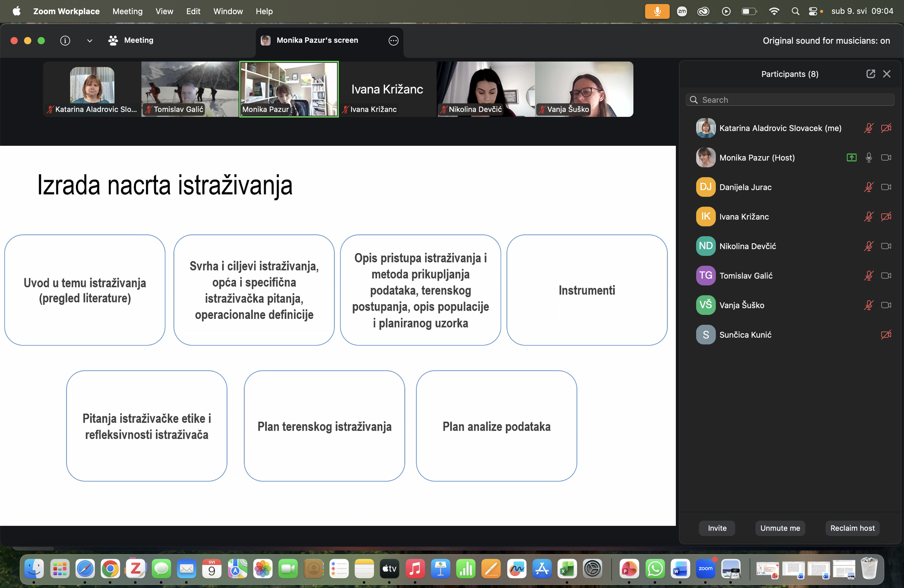Click orange microphone indicator in menu bar
Image resolution: width=904 pixels, height=588 pixels.
(657, 12)
